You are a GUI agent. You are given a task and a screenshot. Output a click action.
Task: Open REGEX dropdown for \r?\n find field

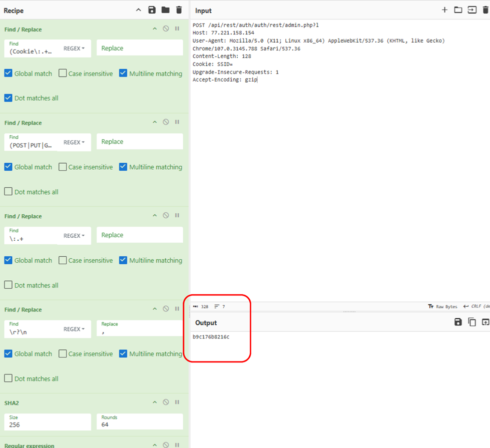point(74,329)
